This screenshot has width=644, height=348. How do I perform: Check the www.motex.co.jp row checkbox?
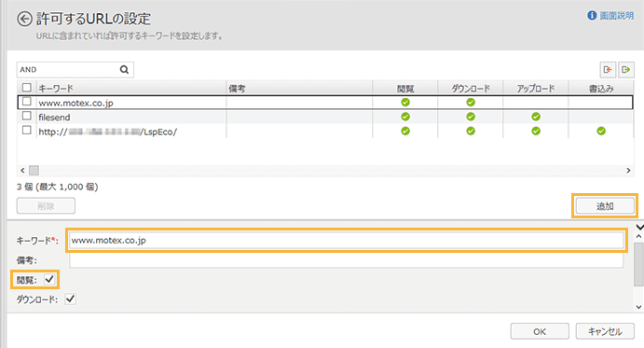tap(27, 101)
